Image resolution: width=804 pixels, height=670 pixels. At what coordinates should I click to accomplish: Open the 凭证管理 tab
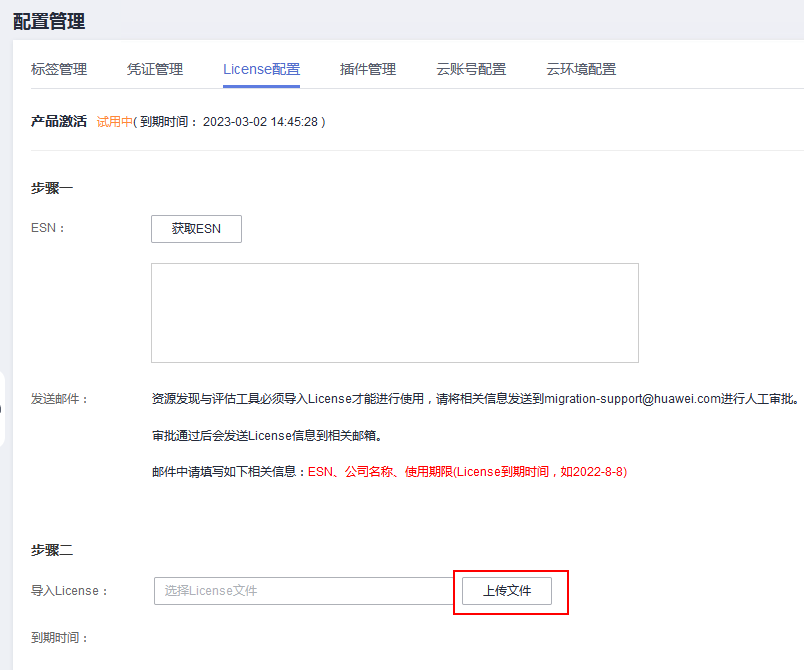coord(155,69)
